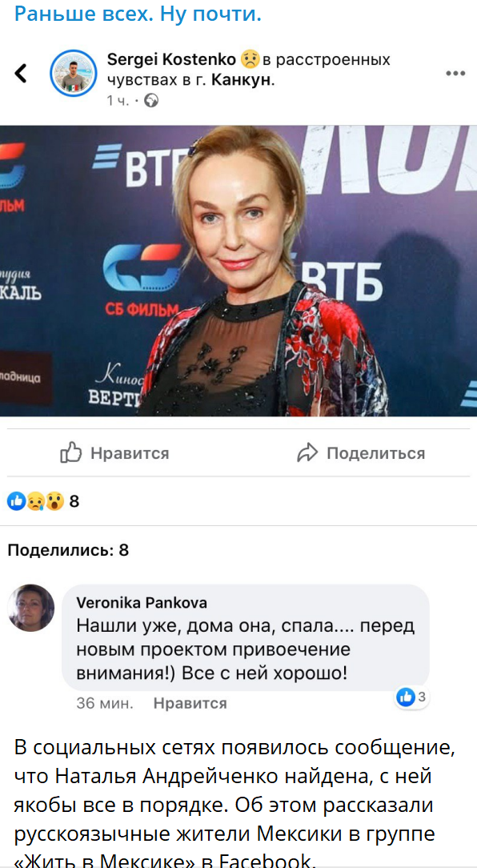Open the Veronika Pankova commenter name

(141, 602)
